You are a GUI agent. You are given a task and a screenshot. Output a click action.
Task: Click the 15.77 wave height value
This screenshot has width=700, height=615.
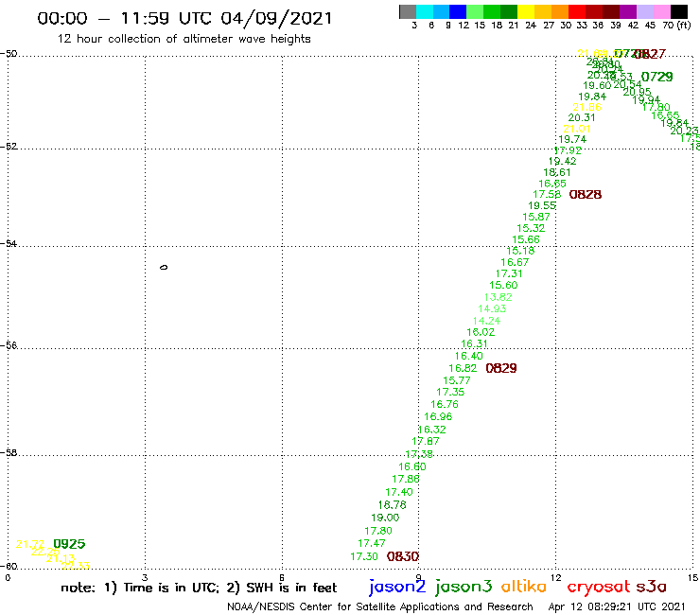click(457, 380)
